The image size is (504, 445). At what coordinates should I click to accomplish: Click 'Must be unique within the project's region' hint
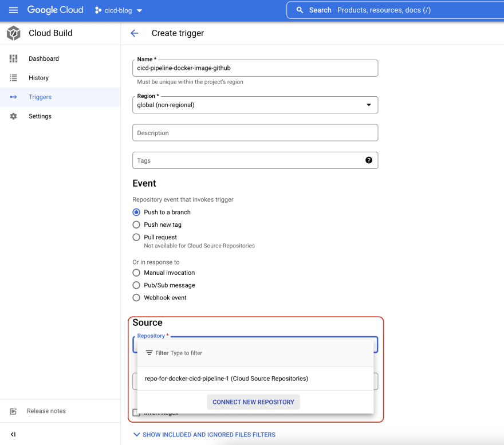point(190,82)
